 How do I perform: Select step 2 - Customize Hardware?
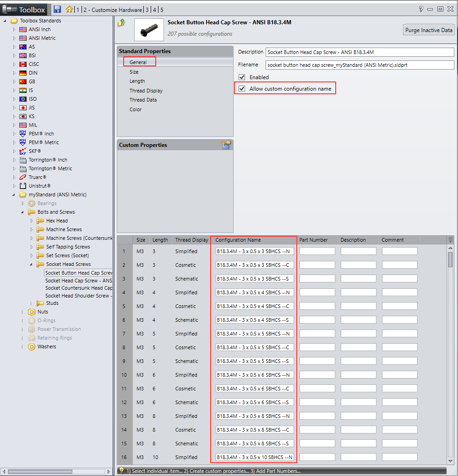coord(113,10)
